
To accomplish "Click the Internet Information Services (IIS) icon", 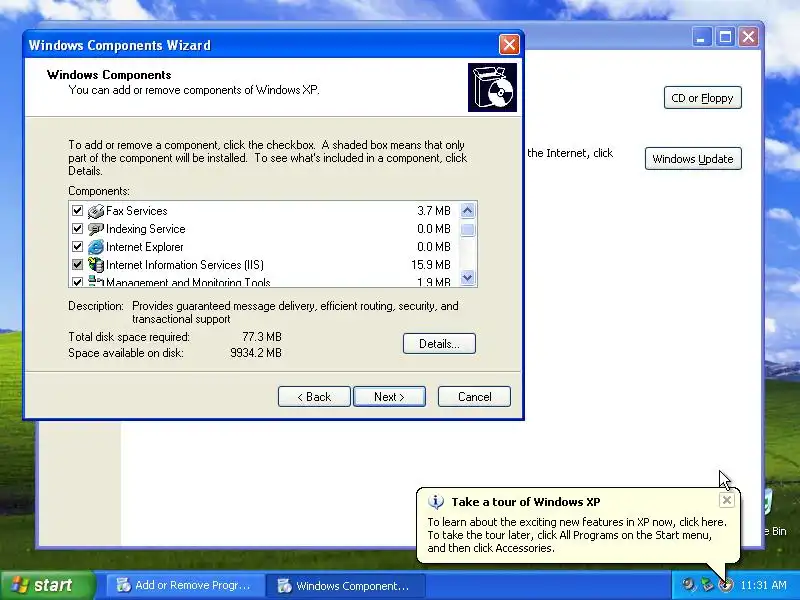I will pyautogui.click(x=95, y=265).
